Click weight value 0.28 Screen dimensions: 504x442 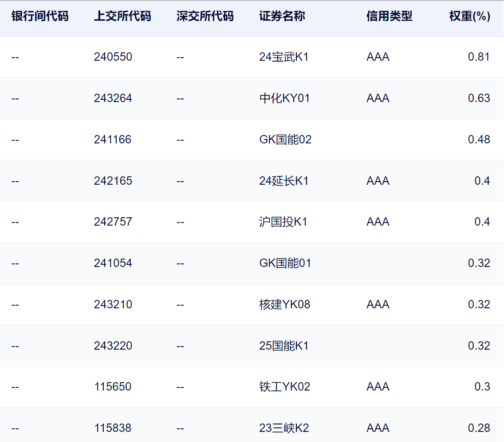(479, 428)
